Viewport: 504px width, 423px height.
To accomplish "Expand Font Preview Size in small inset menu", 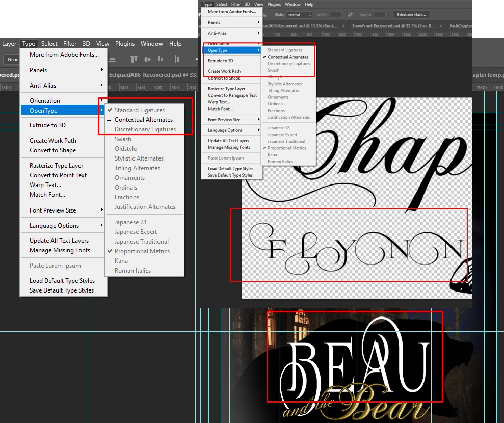I will pos(258,119).
